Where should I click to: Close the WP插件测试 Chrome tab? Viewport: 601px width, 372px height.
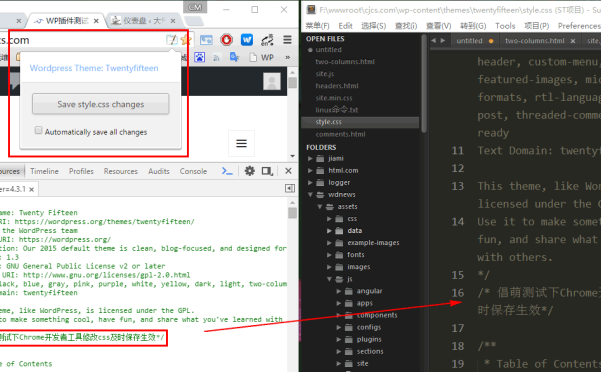click(96, 21)
